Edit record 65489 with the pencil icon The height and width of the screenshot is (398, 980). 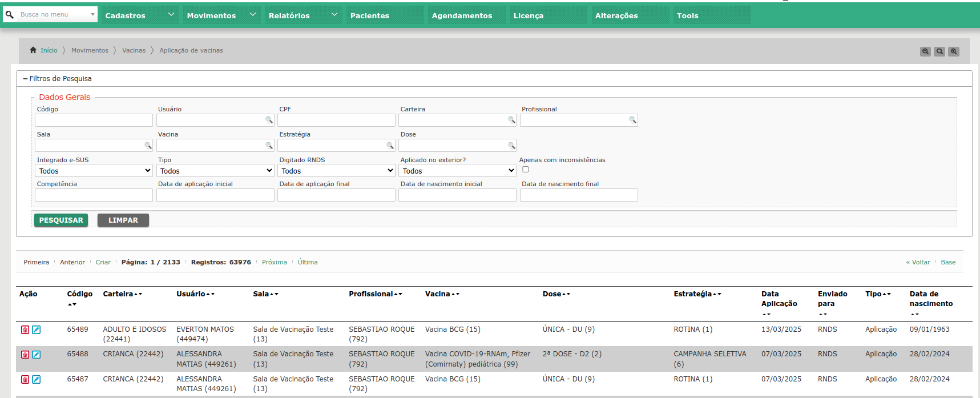point(36,330)
